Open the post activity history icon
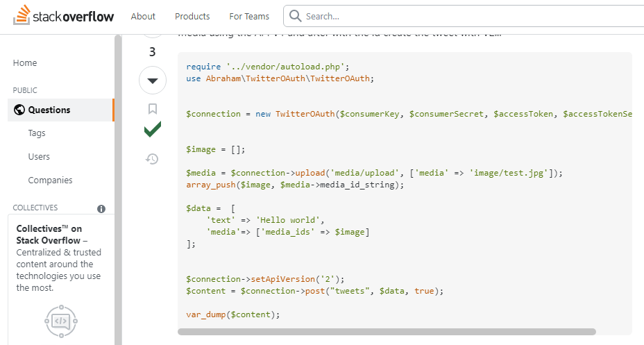644x345 pixels. [153, 159]
